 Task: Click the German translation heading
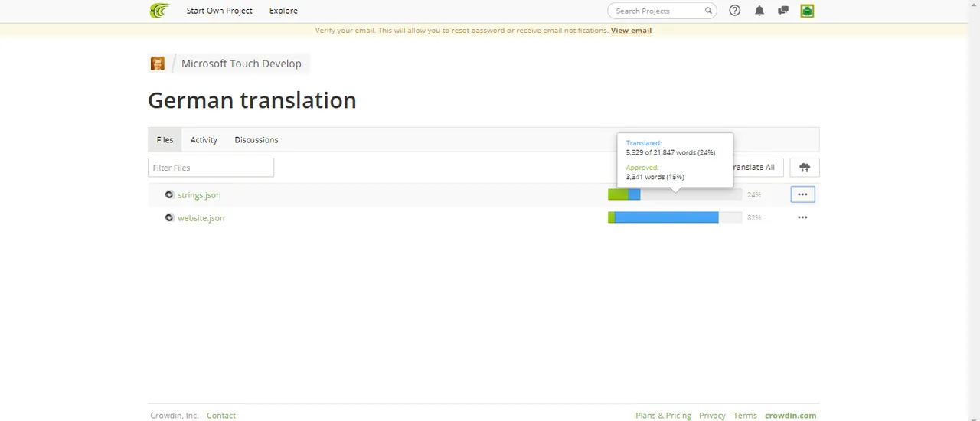coord(252,100)
